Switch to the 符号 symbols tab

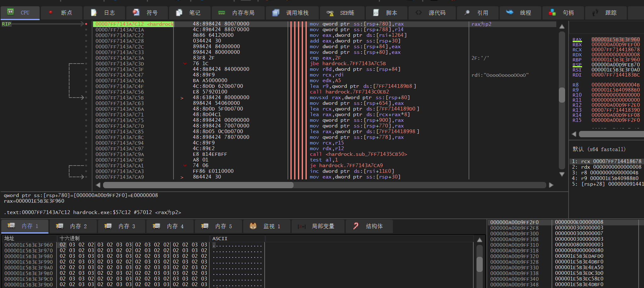pos(147,13)
